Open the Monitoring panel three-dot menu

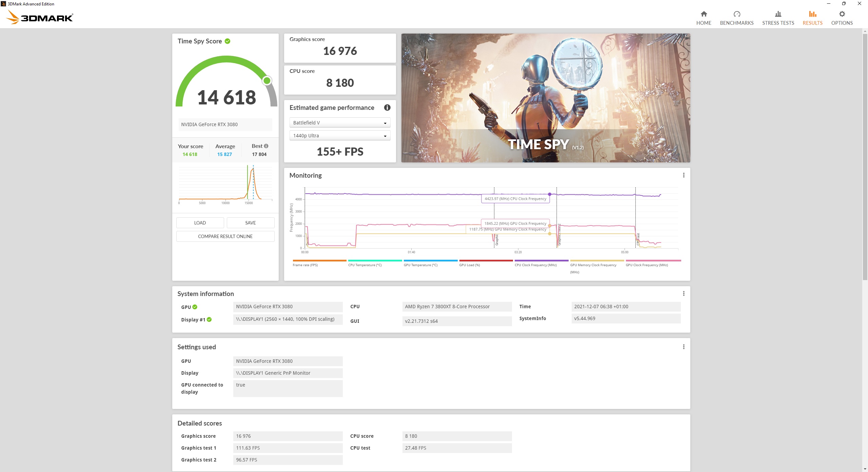click(684, 175)
